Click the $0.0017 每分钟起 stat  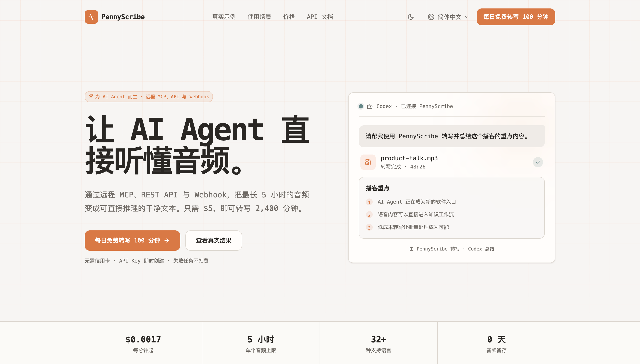pos(143,344)
